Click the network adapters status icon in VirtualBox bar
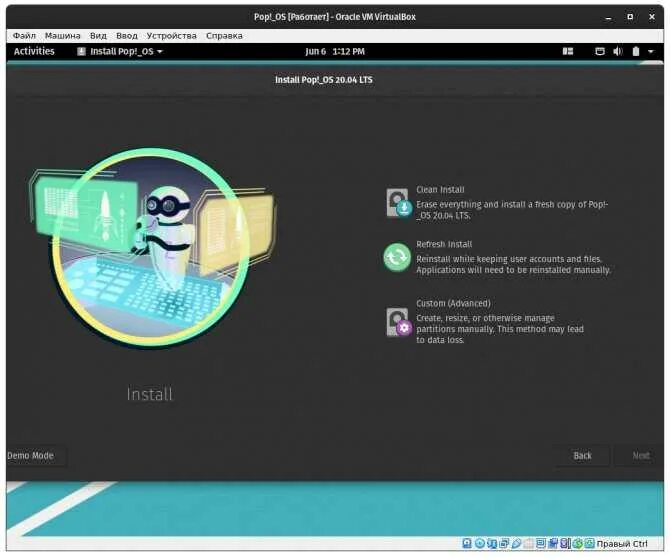 pos(504,543)
